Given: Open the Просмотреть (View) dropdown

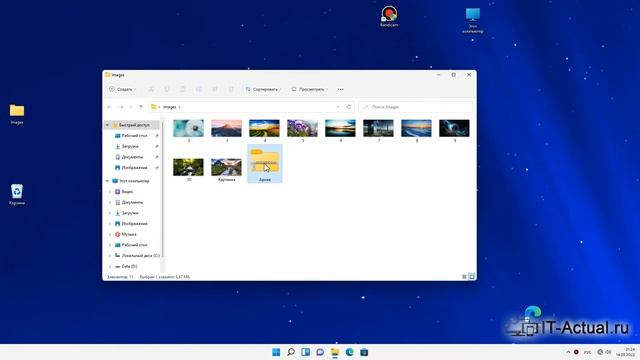Looking at the screenshot, I should (310, 89).
